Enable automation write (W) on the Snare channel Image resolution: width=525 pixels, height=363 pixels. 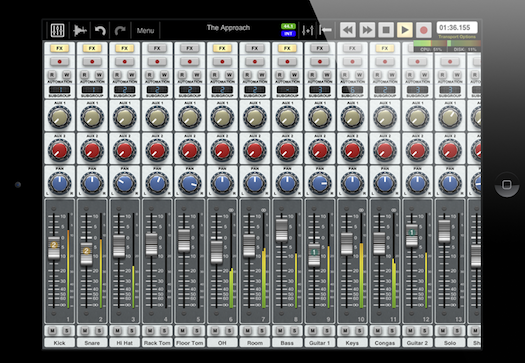coord(99,74)
